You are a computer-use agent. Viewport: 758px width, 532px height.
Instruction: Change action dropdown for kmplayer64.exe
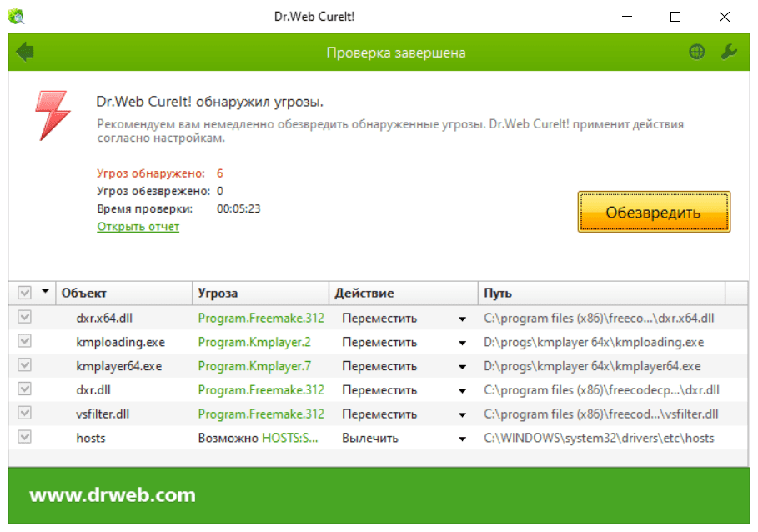[462, 365]
